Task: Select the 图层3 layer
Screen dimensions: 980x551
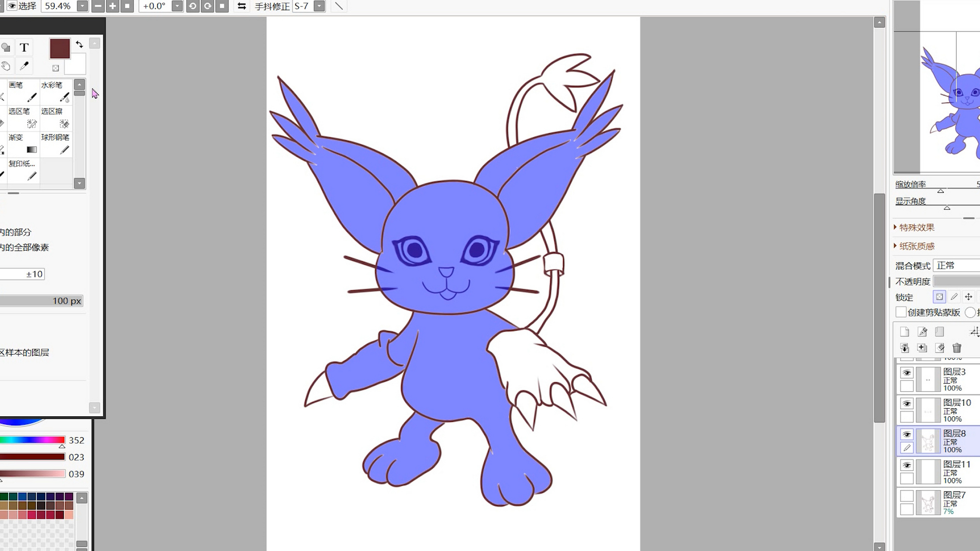Action: click(939, 379)
